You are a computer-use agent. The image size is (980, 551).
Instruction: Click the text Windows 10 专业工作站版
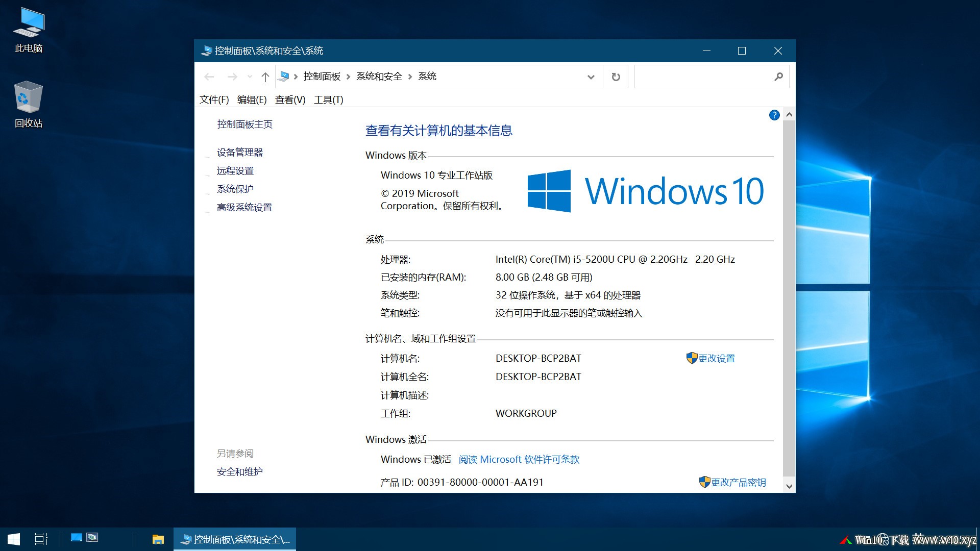pos(437,175)
